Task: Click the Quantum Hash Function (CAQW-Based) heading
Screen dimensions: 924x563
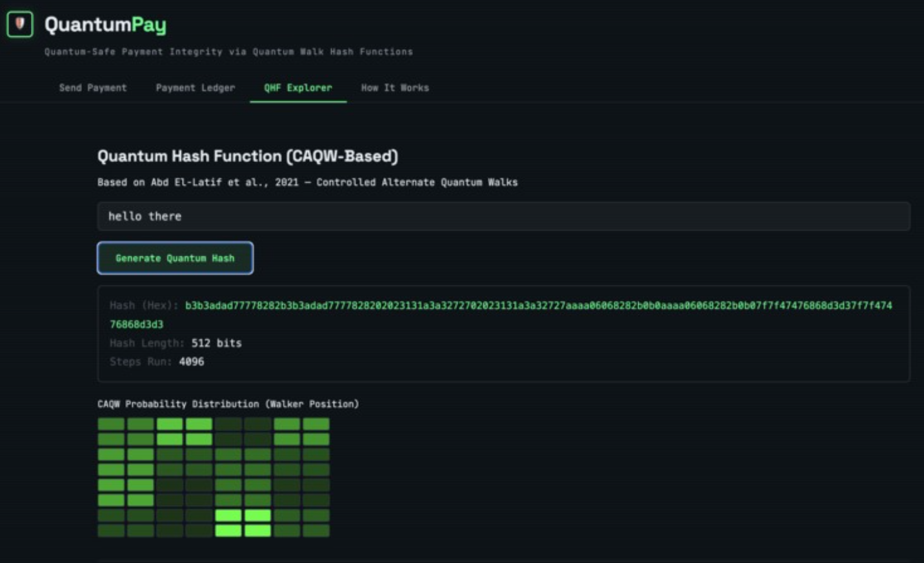Action: pos(248,156)
